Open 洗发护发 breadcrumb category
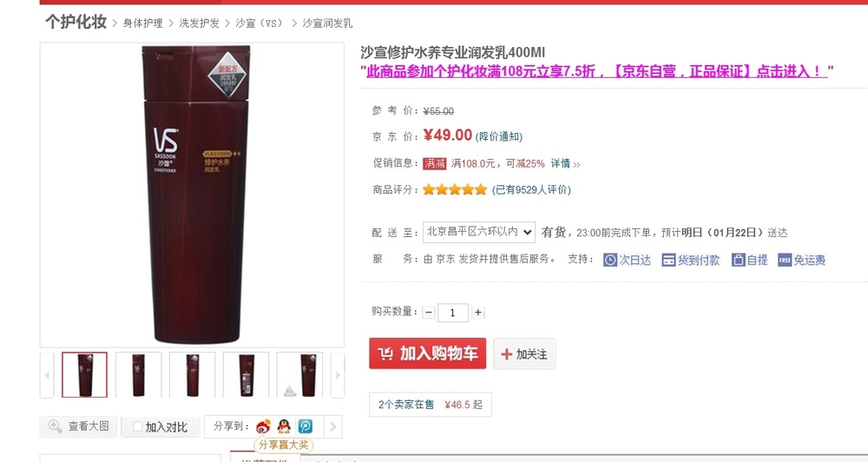Image resolution: width=868 pixels, height=462 pixels. point(200,23)
